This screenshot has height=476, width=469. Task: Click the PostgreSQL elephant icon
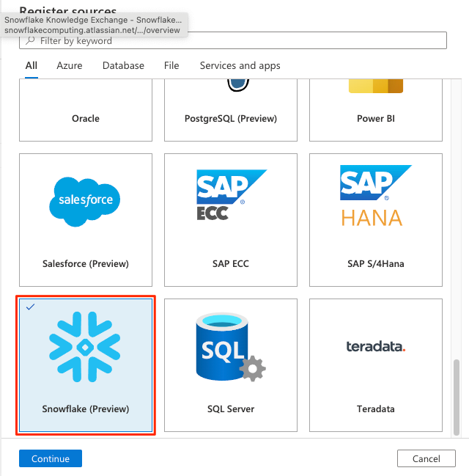tap(238, 85)
